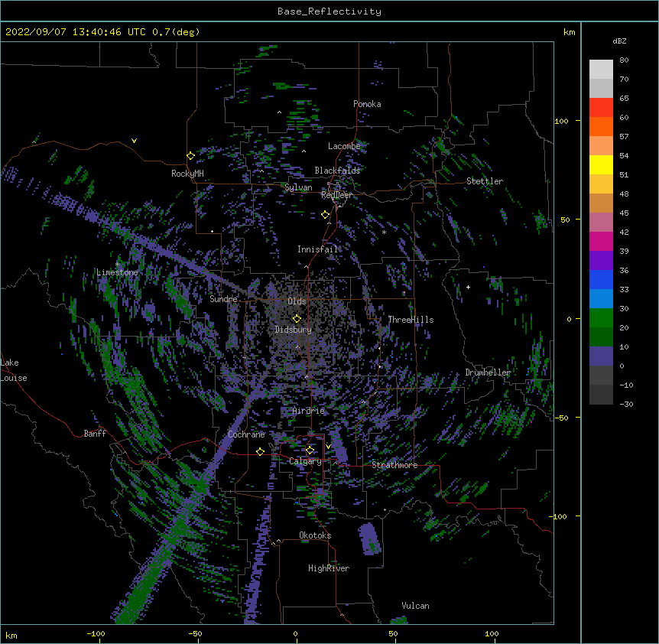This screenshot has height=644, width=659.
Task: Click the white asterisk marker above Limestone
Action: pyautogui.click(x=117, y=265)
